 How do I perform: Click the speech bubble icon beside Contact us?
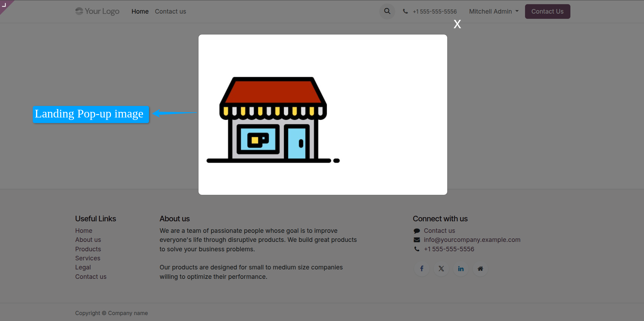(417, 231)
